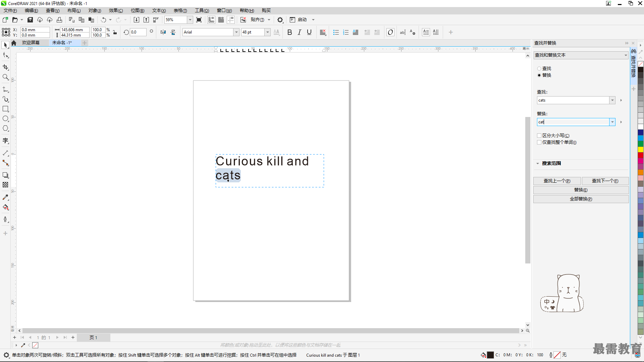Screen dimensions: 644x362
Task: Select the 替换 radio button
Action: (x=539, y=75)
